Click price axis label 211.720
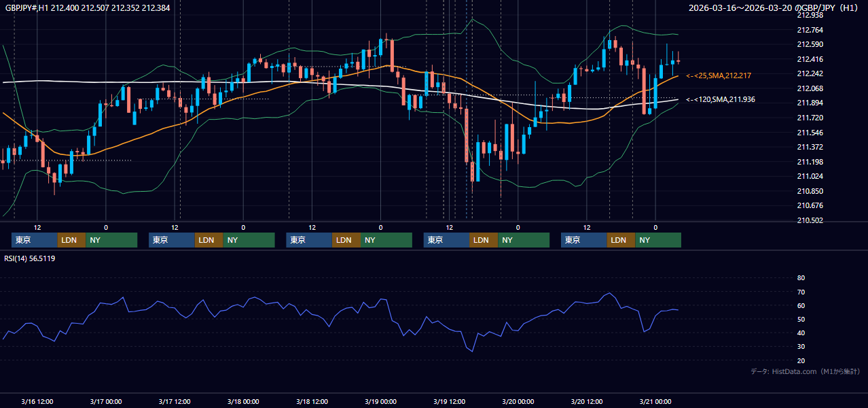Screen dimensions: 868x408 [810, 118]
